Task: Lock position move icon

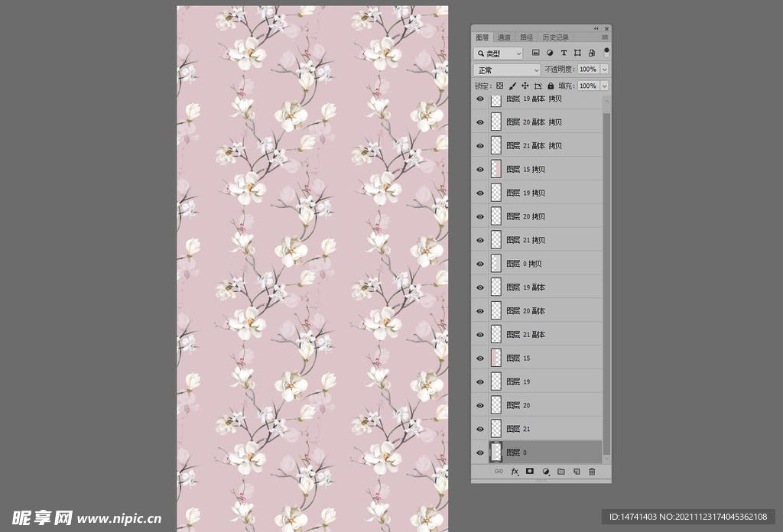Action: pyautogui.click(x=525, y=86)
